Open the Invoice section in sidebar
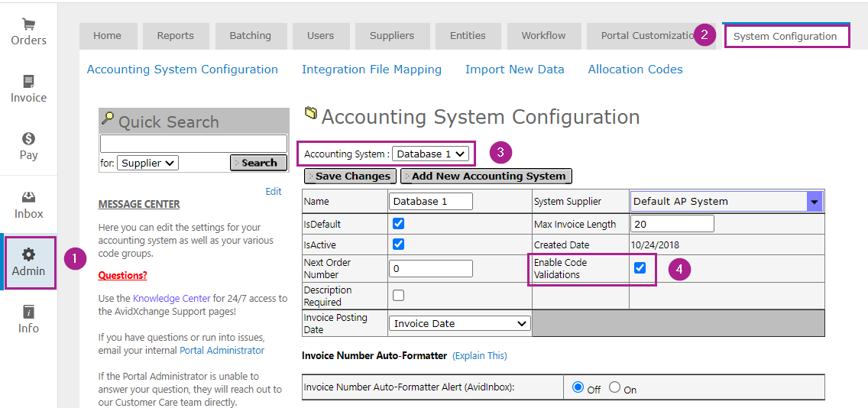868x408 pixels. [29, 89]
